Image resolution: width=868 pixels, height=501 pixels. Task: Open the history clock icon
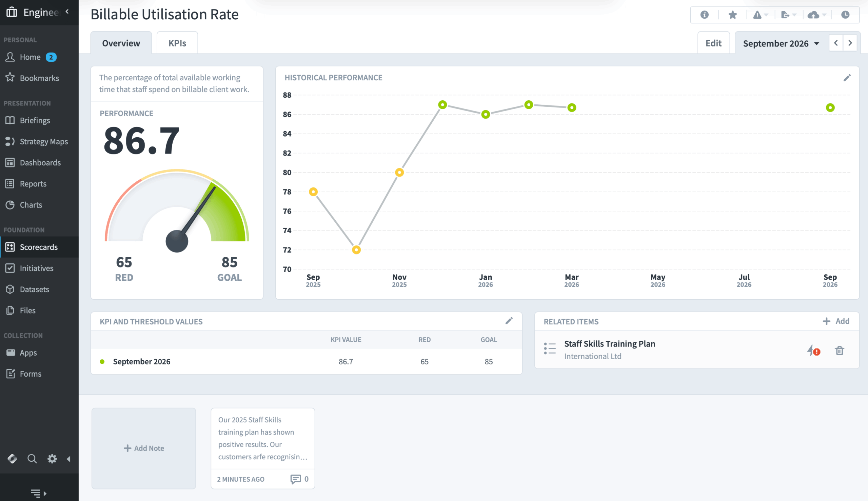tap(845, 15)
